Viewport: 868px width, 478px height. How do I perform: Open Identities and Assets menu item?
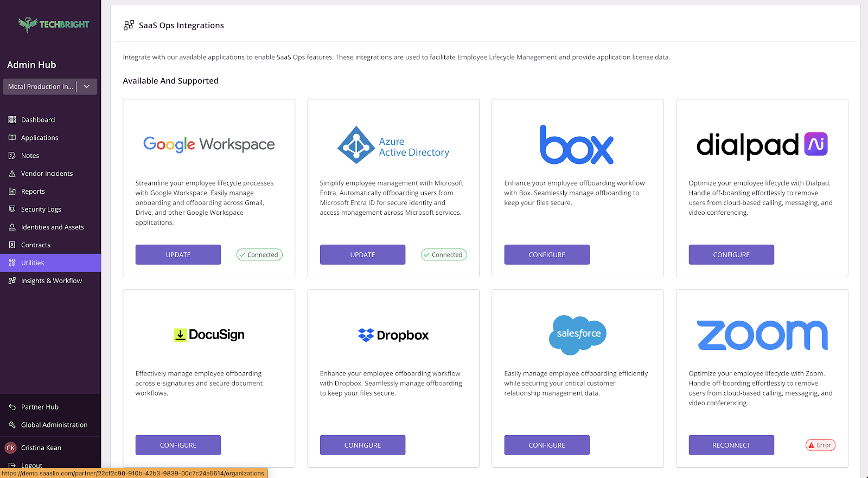[50, 227]
